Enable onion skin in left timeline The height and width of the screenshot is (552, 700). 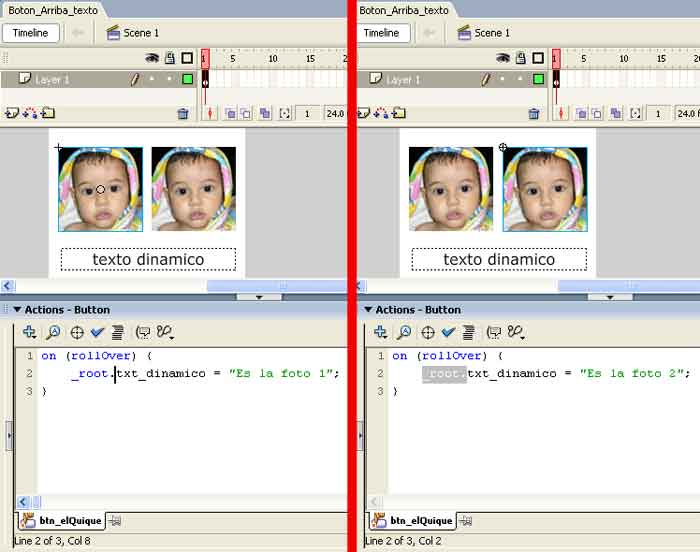pyautogui.click(x=230, y=113)
